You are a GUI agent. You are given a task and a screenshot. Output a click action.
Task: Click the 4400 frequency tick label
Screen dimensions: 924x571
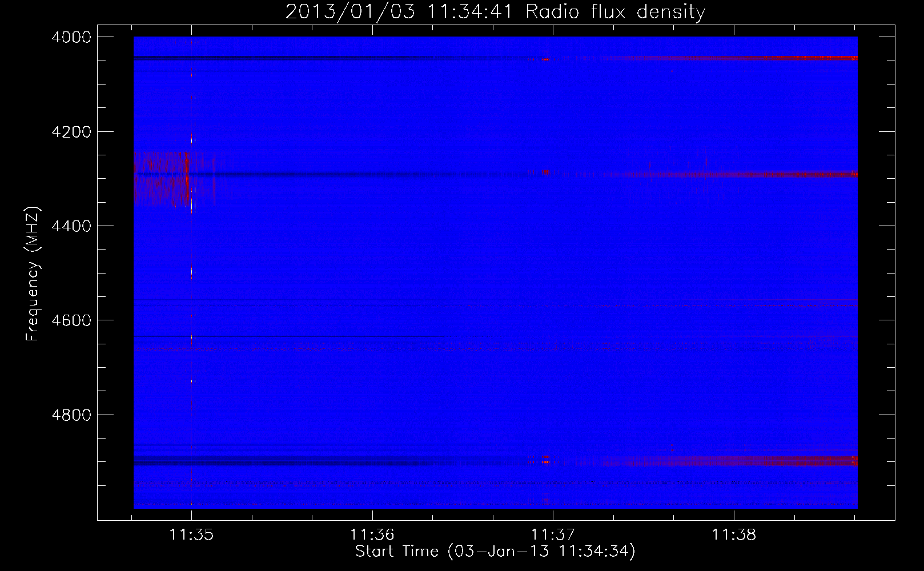(x=71, y=226)
